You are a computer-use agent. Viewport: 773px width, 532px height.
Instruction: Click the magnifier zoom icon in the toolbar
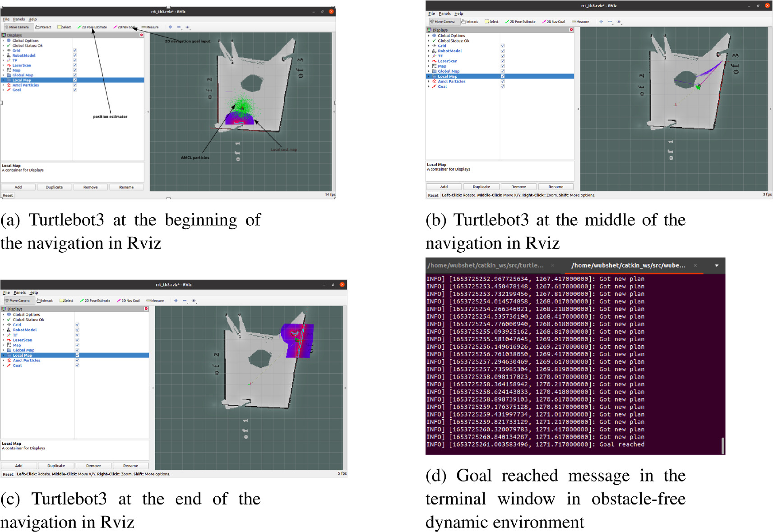[x=188, y=27]
